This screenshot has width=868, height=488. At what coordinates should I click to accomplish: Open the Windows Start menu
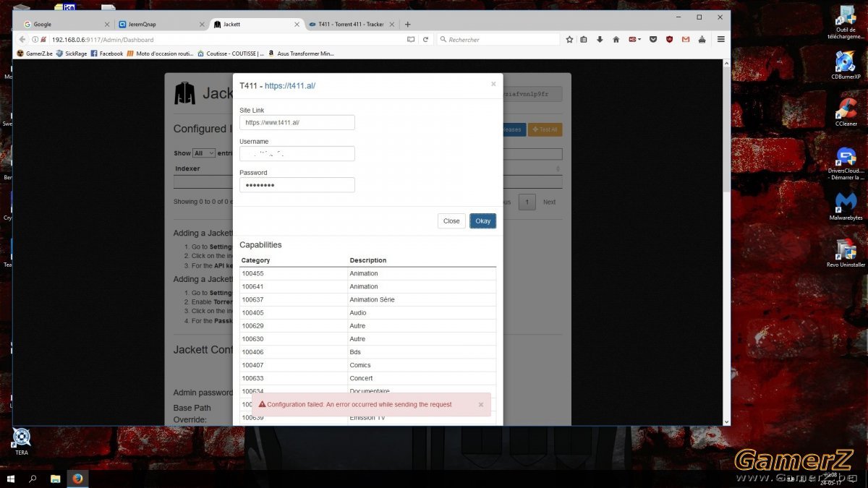pos(11,479)
